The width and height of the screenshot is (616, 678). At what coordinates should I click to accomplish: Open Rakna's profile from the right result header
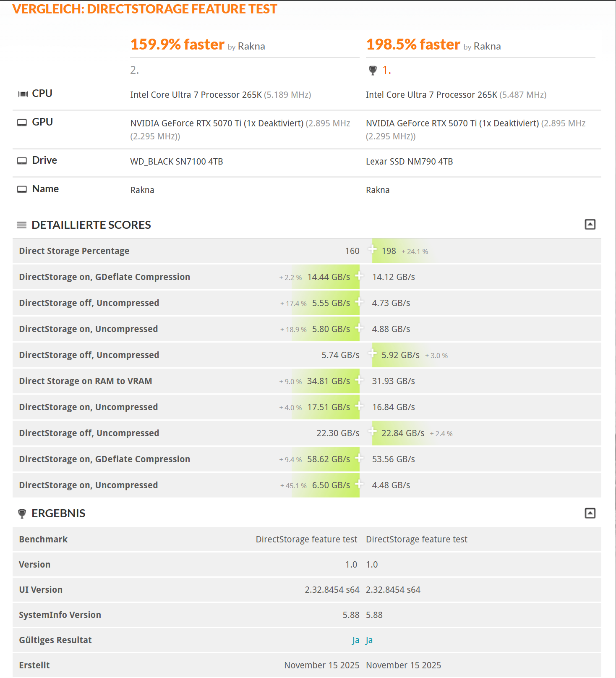click(487, 46)
